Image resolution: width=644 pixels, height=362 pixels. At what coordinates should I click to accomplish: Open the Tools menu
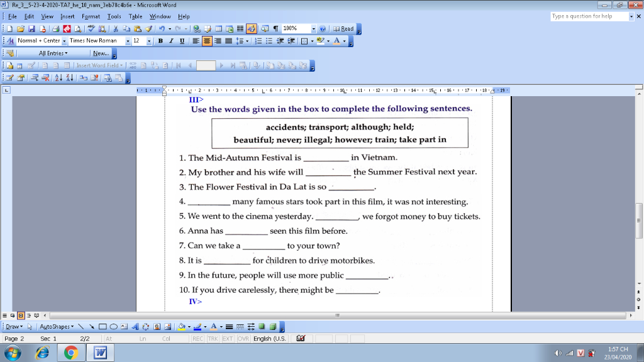pyautogui.click(x=114, y=16)
